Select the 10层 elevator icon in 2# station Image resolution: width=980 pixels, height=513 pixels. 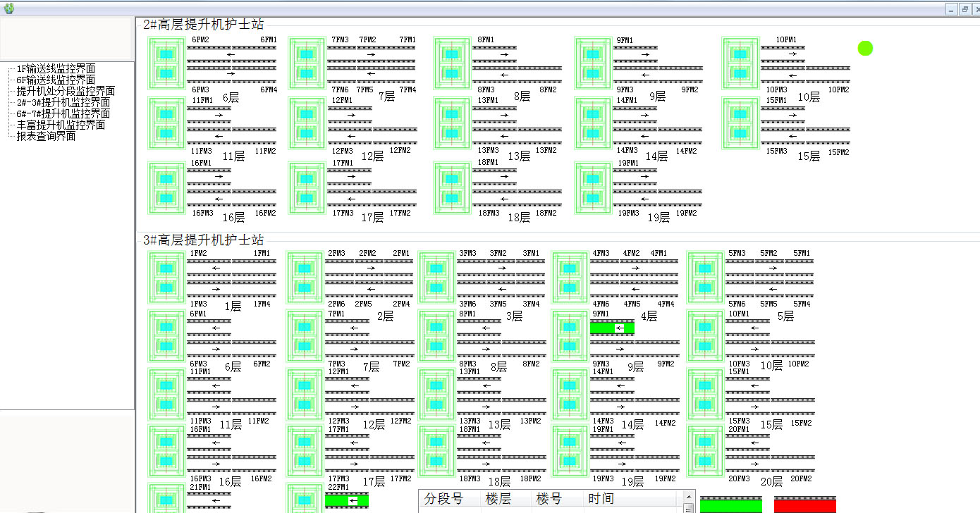point(740,63)
